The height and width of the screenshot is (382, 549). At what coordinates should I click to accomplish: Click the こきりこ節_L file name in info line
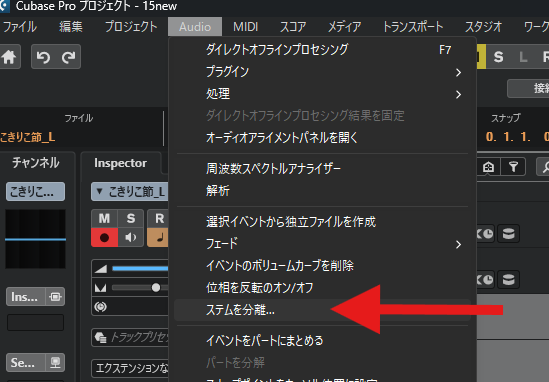tap(28, 137)
